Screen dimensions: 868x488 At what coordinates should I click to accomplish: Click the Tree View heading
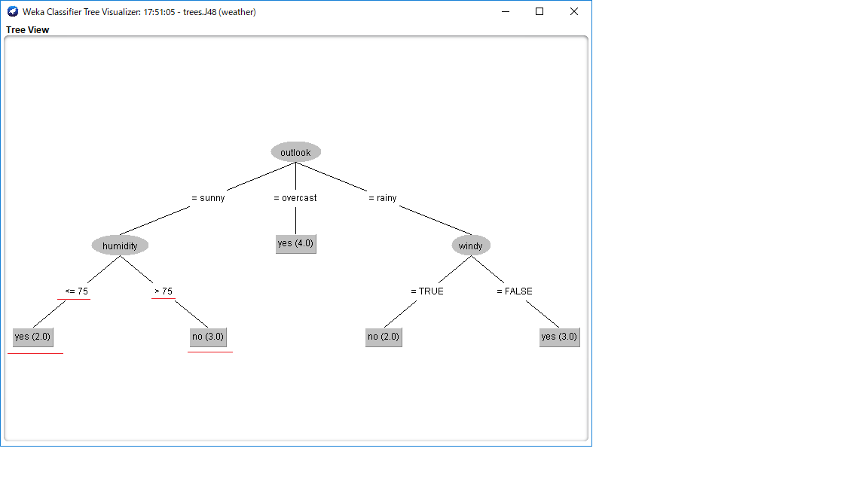pyautogui.click(x=28, y=30)
